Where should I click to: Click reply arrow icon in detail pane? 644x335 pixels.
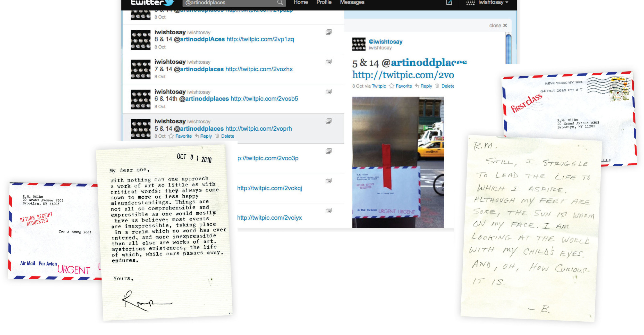(417, 86)
